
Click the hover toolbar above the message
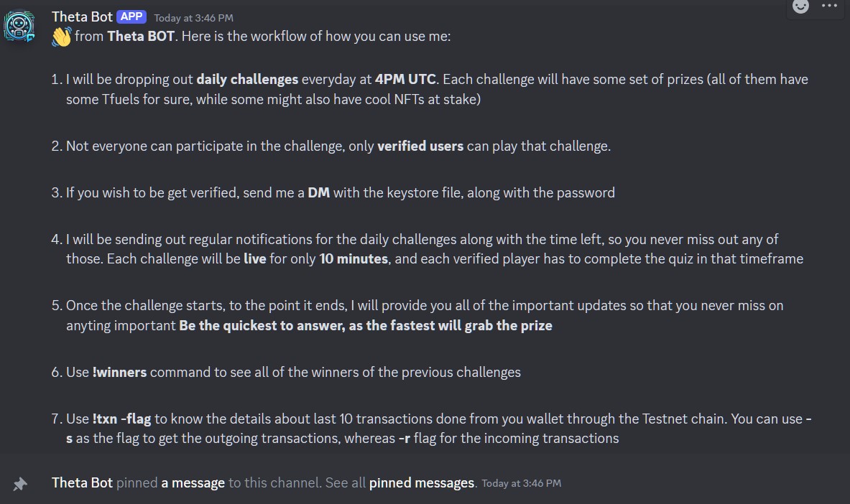[x=816, y=7]
